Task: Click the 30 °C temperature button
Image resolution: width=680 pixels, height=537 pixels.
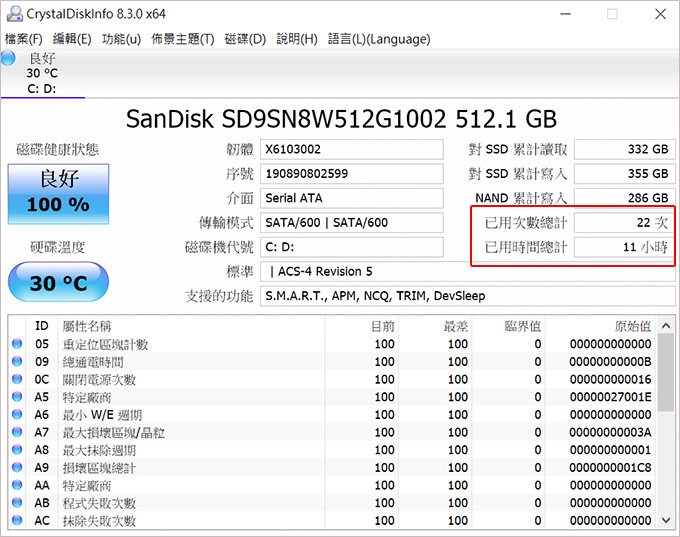Action: coord(58,282)
